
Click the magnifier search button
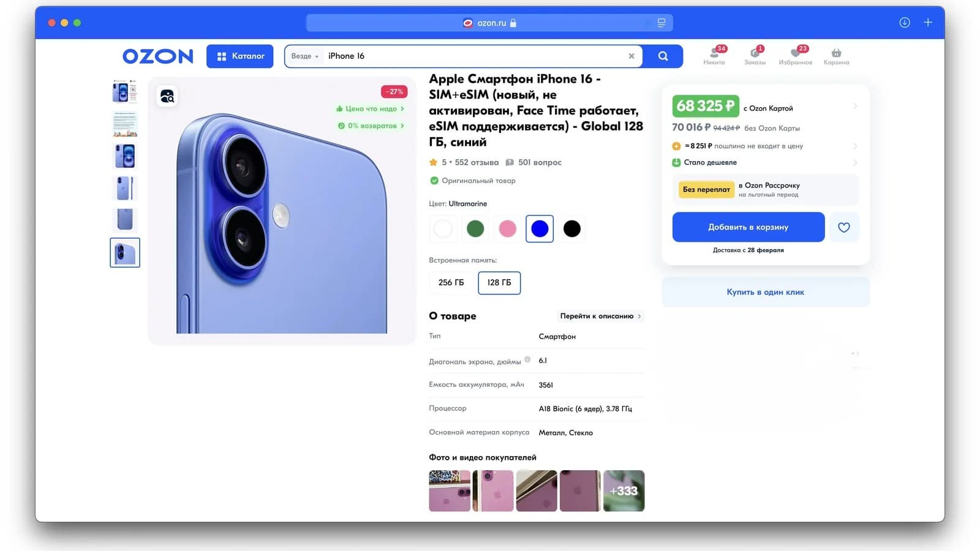(x=663, y=56)
